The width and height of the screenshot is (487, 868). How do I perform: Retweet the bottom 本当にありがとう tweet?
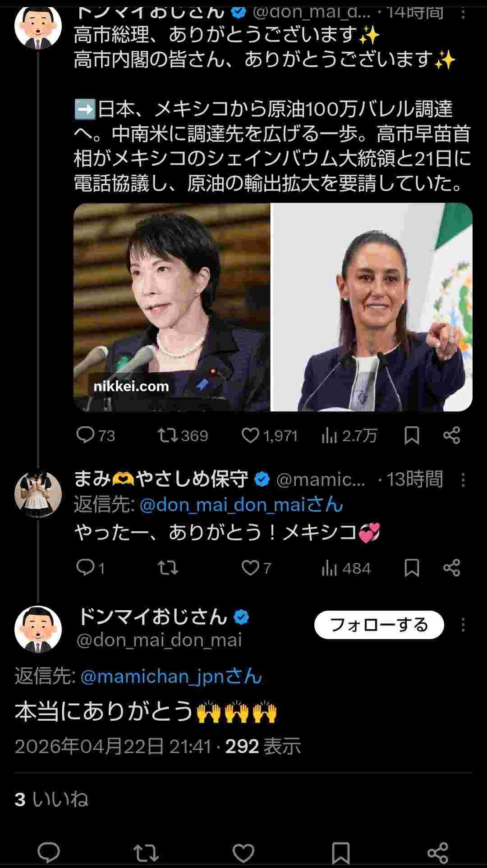tap(146, 853)
